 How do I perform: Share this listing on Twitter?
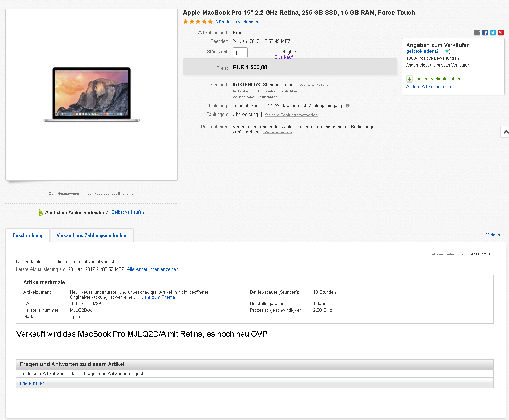point(493,33)
